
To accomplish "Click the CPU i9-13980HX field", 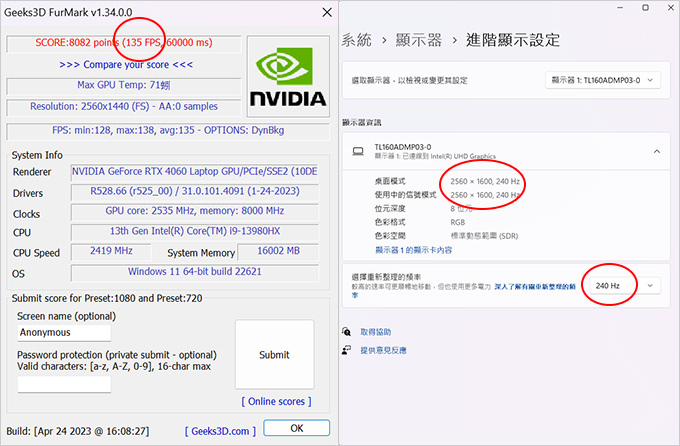I will point(195,231).
